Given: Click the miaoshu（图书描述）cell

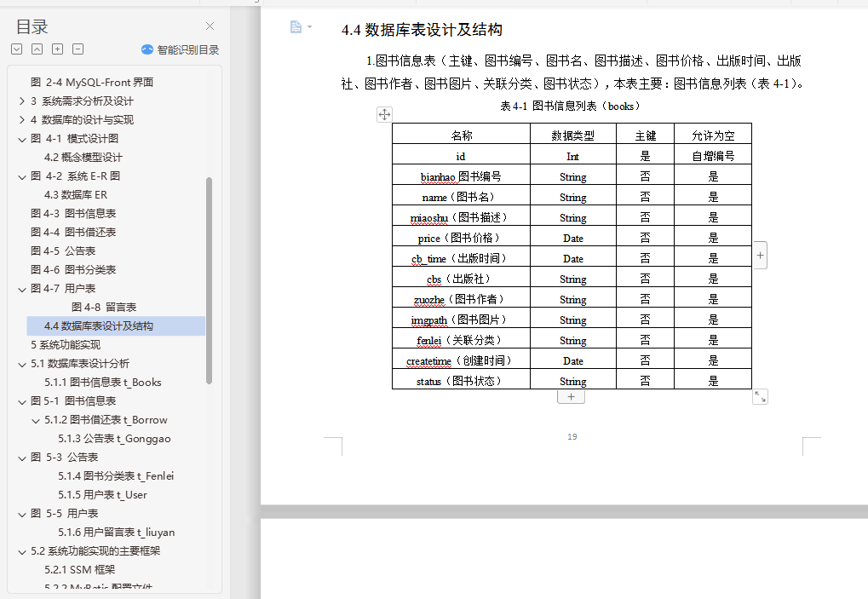Looking at the screenshot, I should (461, 217).
